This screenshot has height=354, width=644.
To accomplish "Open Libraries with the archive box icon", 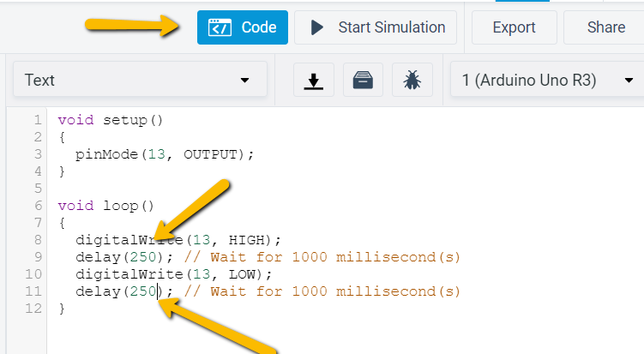I will 363,81.
